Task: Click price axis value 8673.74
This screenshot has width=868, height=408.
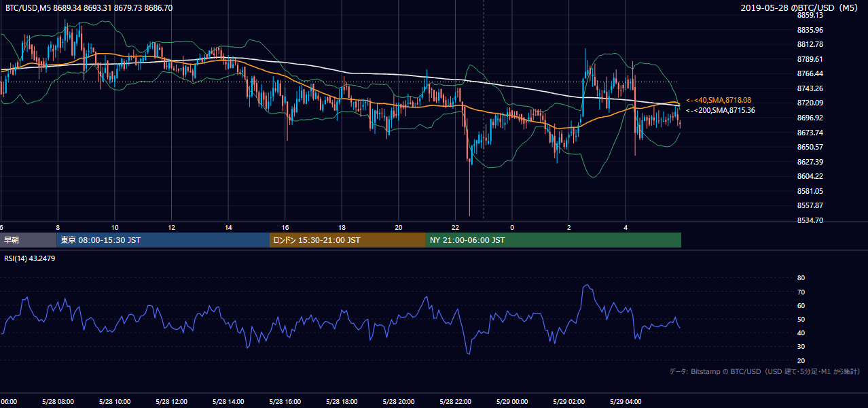Action: pyautogui.click(x=810, y=133)
